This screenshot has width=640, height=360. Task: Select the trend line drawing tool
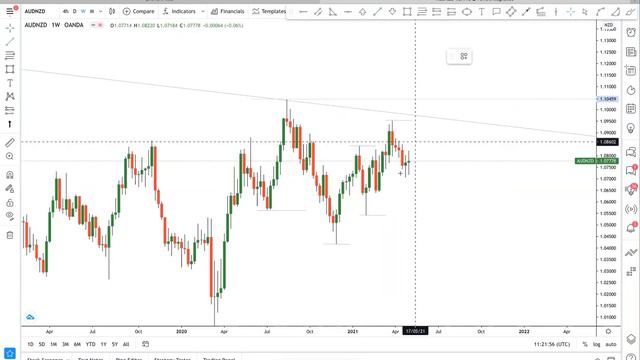10,42
